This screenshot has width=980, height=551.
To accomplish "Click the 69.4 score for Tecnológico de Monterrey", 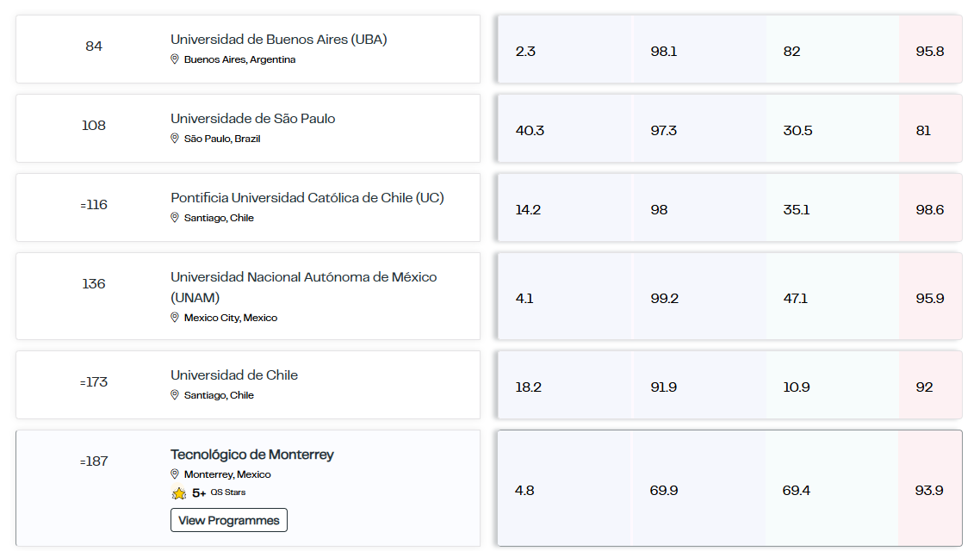I will point(797,491).
